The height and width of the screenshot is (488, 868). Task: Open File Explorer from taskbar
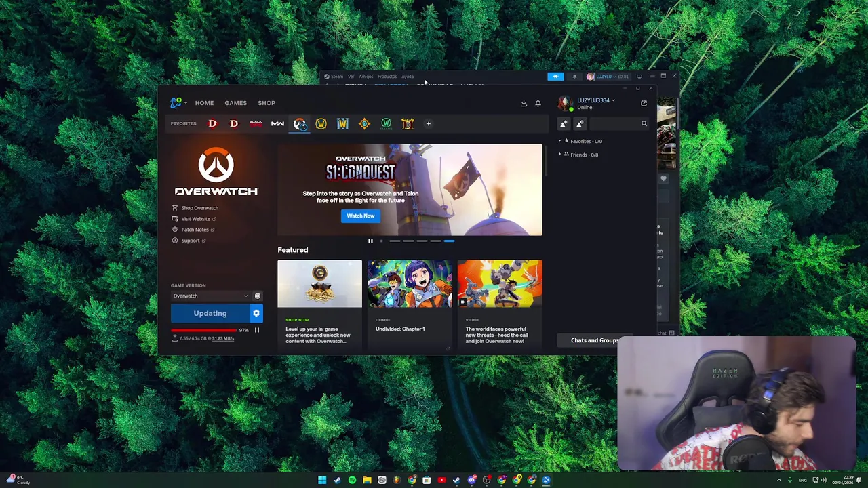click(367, 480)
